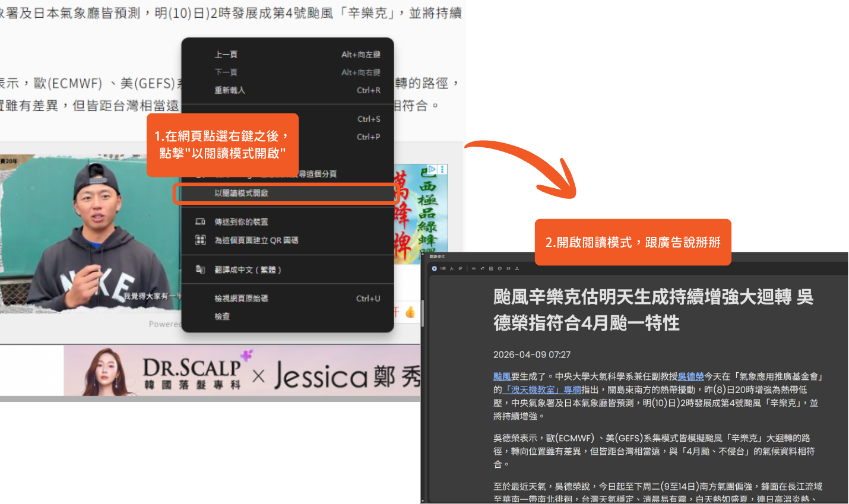
Task: Open the 「洩天機教室」專欄 link
Action: tap(541, 389)
